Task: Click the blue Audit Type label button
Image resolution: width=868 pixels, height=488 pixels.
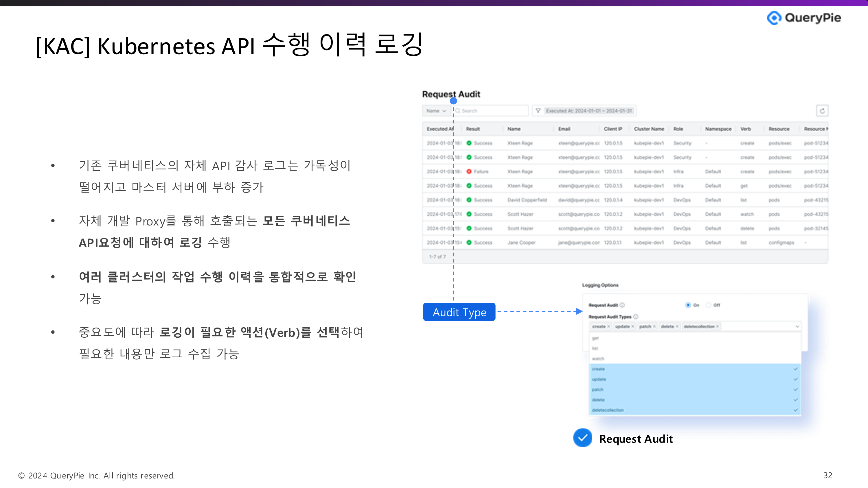Action: coord(459,312)
